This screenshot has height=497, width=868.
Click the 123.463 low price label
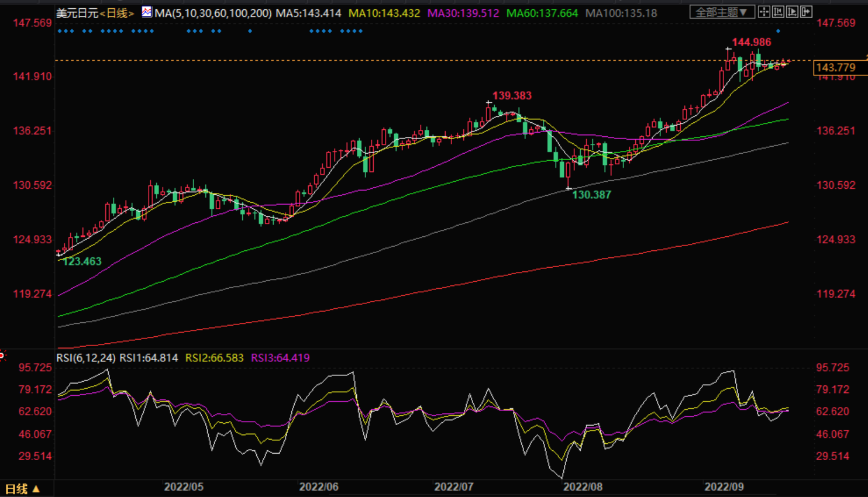pos(82,261)
